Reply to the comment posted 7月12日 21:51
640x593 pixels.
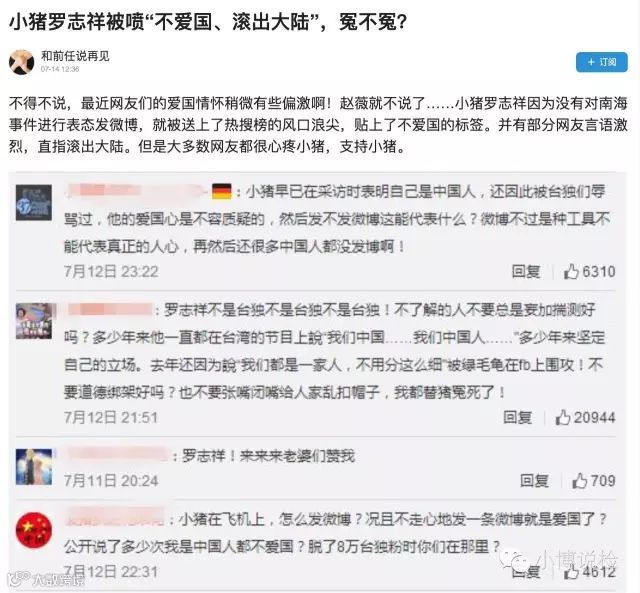click(x=518, y=417)
